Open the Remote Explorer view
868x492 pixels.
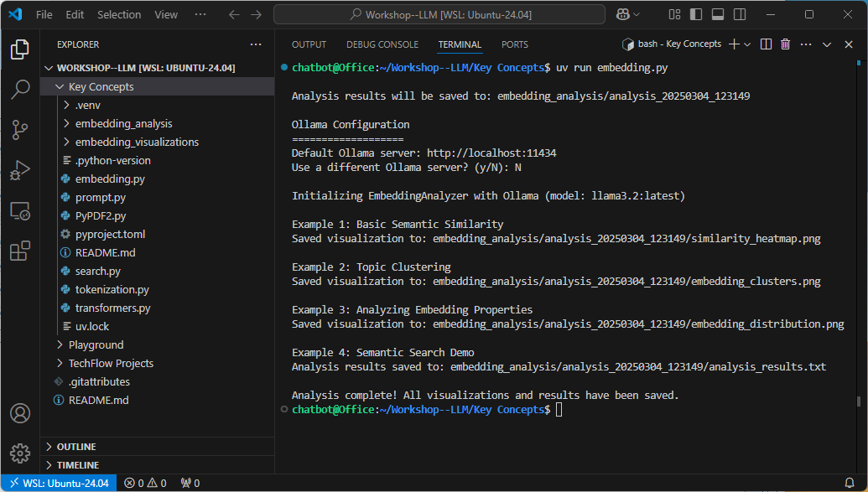(x=20, y=210)
